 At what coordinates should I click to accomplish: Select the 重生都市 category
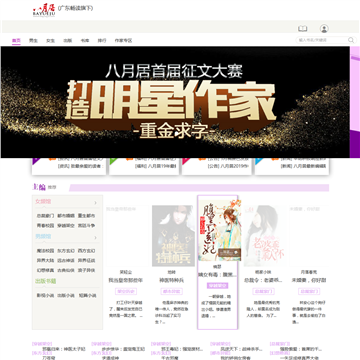point(86,216)
